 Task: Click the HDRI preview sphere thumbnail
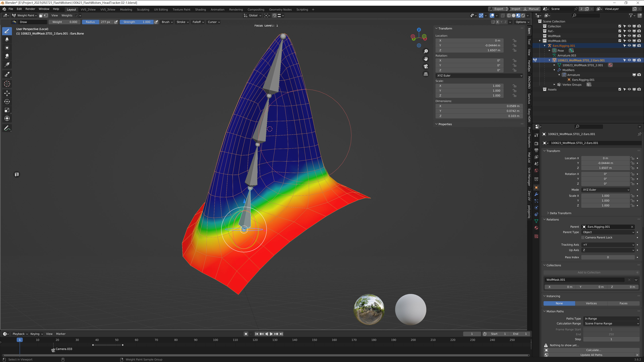coord(369,310)
